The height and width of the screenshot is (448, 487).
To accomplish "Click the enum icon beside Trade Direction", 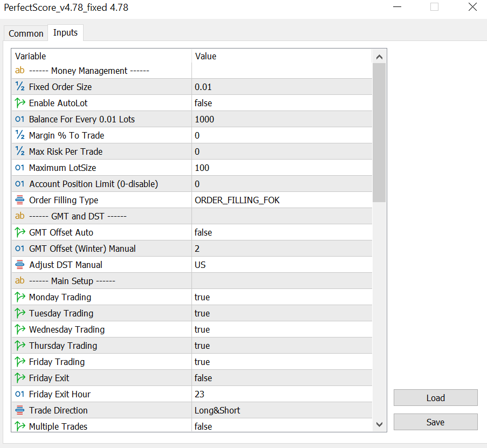I will coord(20,410).
